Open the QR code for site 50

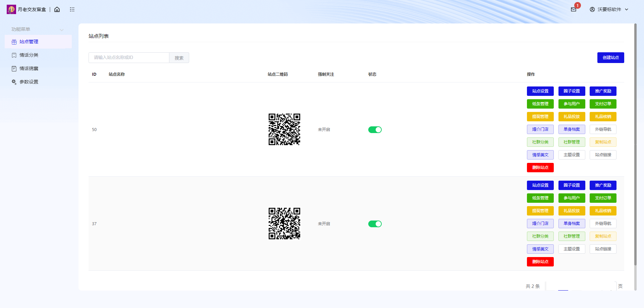coord(284,129)
